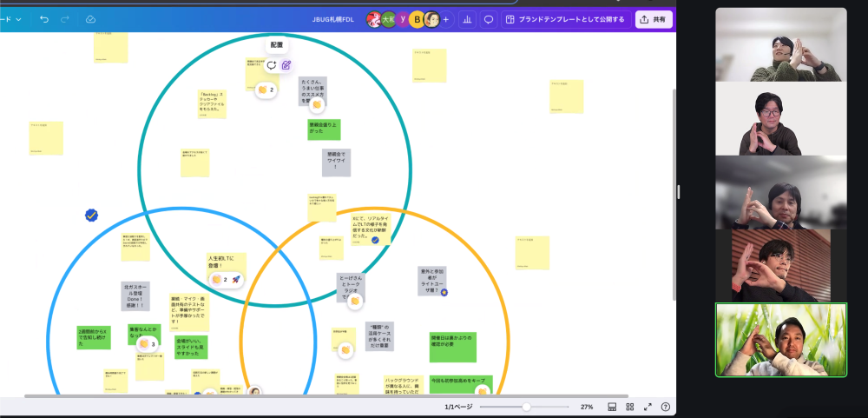The height and width of the screenshot is (418, 868).
Task: Click the comment refresh icon above the selected note
Action: point(271,65)
